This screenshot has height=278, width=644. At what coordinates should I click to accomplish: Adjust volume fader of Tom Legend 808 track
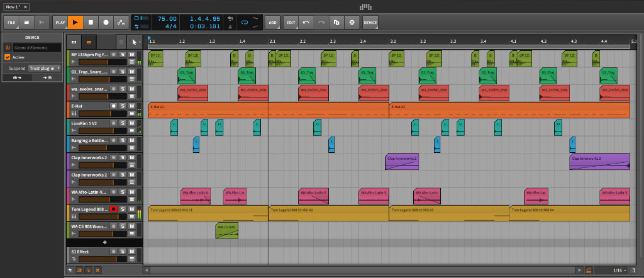(x=103, y=216)
